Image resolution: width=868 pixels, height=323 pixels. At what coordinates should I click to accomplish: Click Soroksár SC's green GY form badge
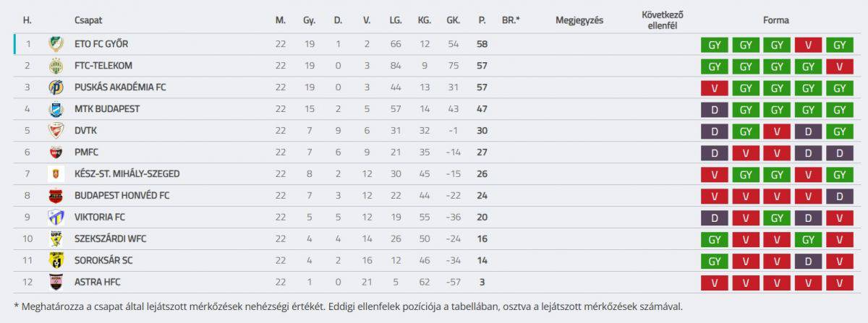(714, 261)
